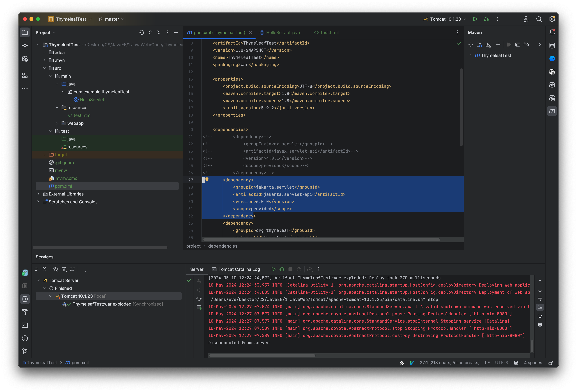Open the GitHub Copilot panel

[x=552, y=85]
